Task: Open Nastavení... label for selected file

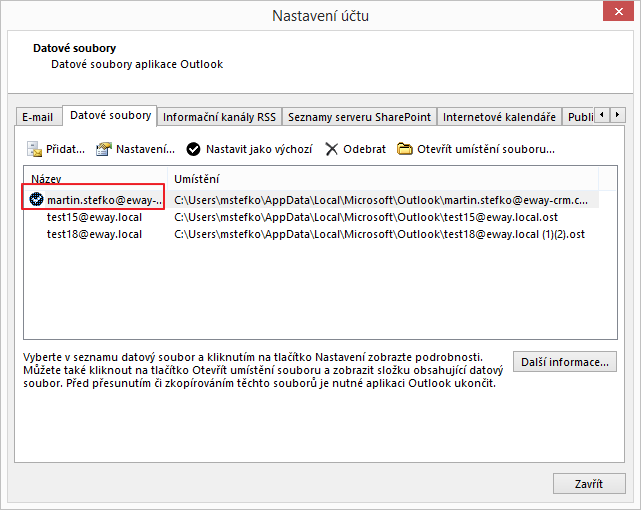Action: (x=146, y=149)
